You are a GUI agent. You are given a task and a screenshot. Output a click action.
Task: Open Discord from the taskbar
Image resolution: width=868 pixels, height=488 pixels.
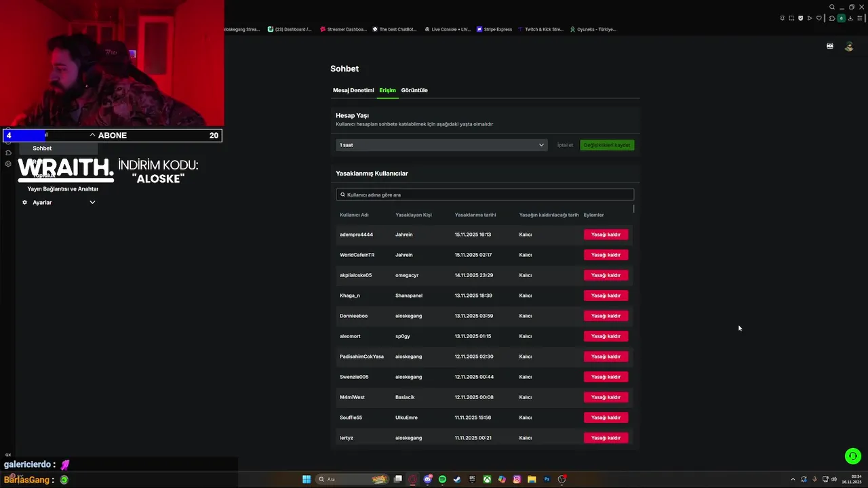tap(428, 479)
